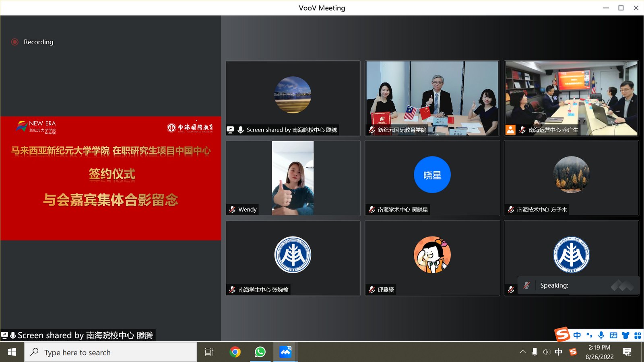
Task: Click the NEW ERA logo on the slide
Action: click(36, 127)
